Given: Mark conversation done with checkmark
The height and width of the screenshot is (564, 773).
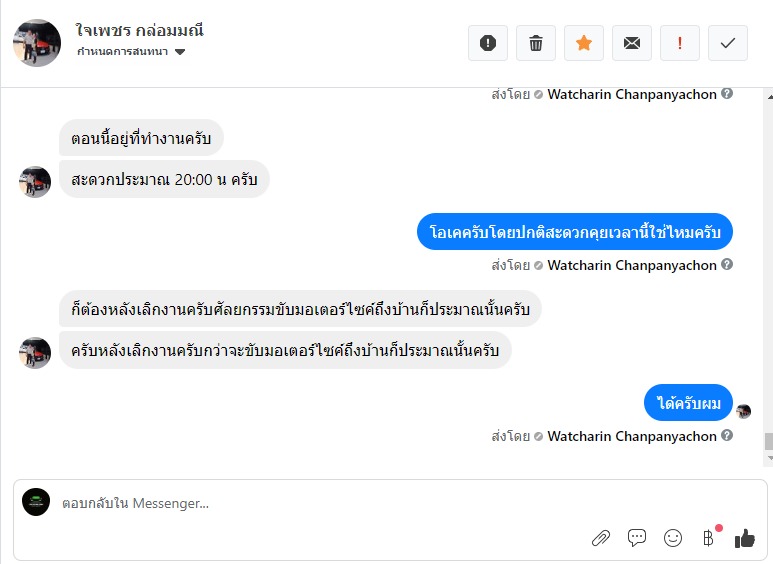Looking at the screenshot, I should [x=728, y=43].
